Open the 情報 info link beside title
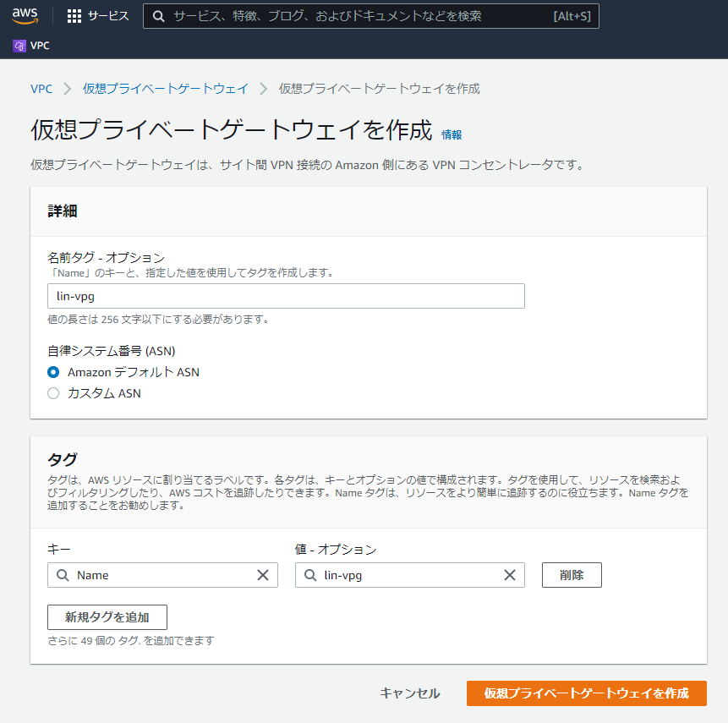The image size is (728, 723). pyautogui.click(x=452, y=134)
